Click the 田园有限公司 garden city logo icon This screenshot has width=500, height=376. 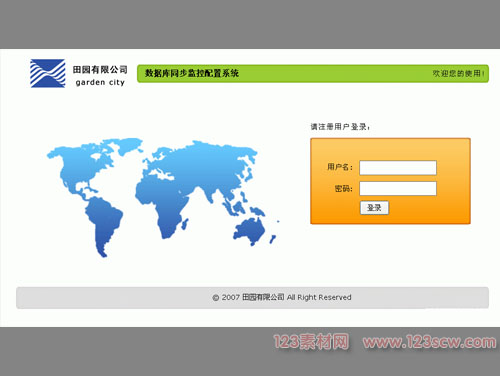[48, 73]
